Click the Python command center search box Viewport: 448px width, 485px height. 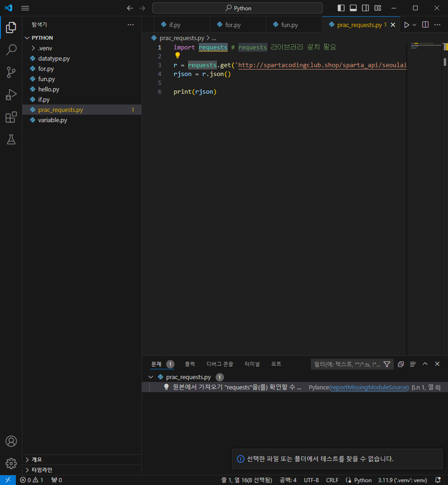point(238,8)
